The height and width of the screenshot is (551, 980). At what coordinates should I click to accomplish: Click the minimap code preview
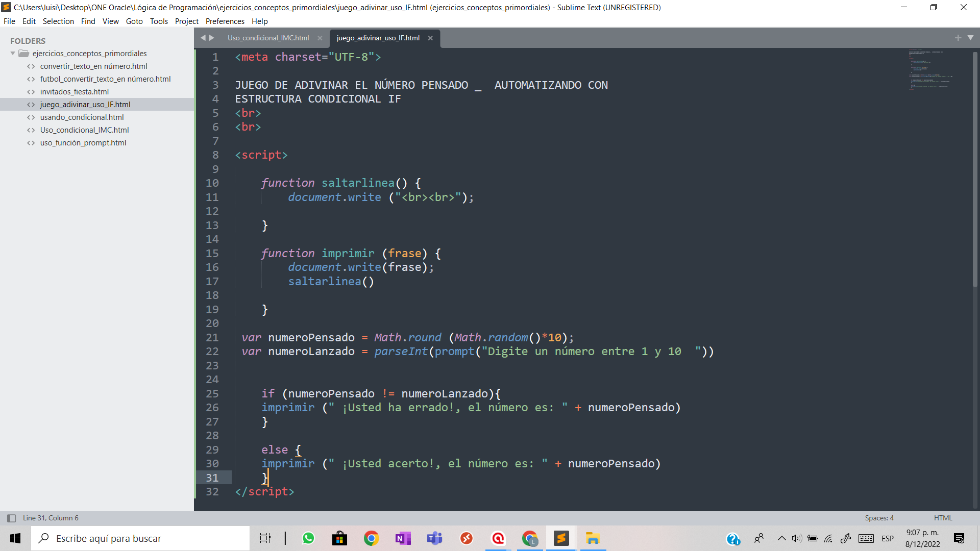click(930, 70)
